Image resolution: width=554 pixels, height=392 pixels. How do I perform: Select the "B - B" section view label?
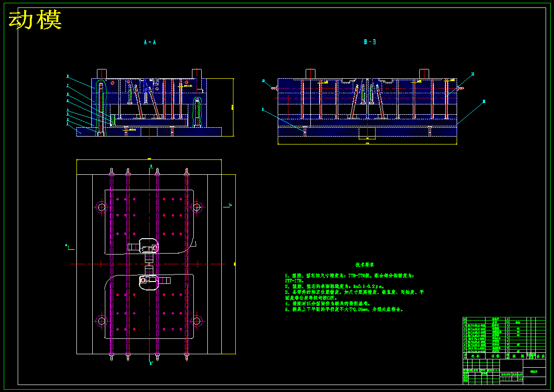pyautogui.click(x=370, y=42)
